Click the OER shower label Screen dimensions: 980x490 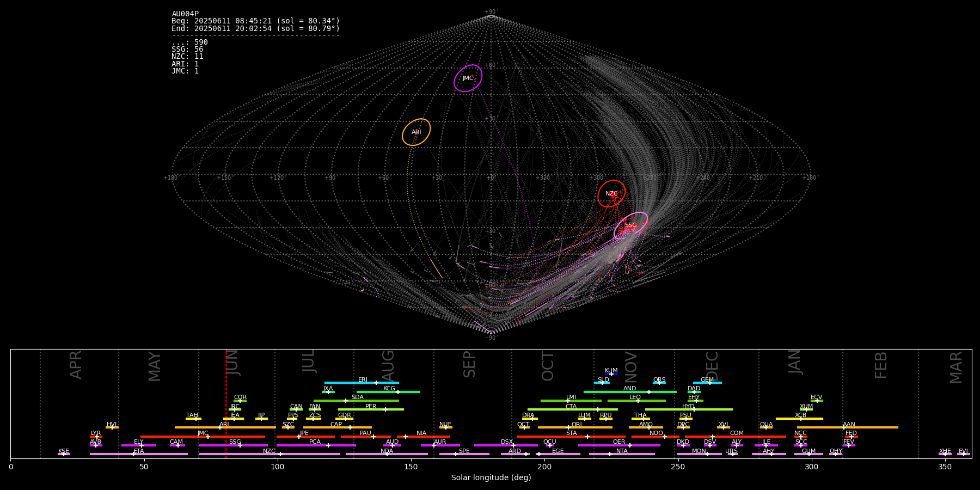pos(619,442)
